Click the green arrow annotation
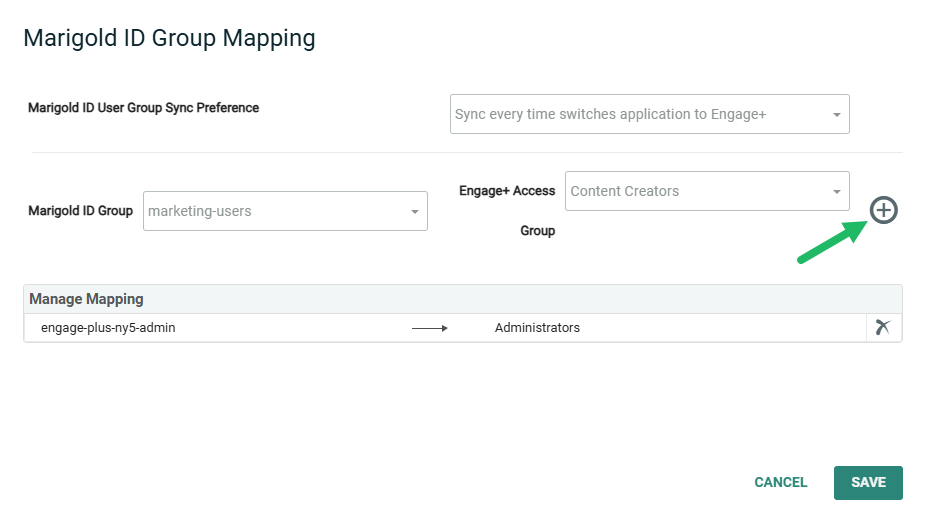925x519 pixels. [x=832, y=243]
